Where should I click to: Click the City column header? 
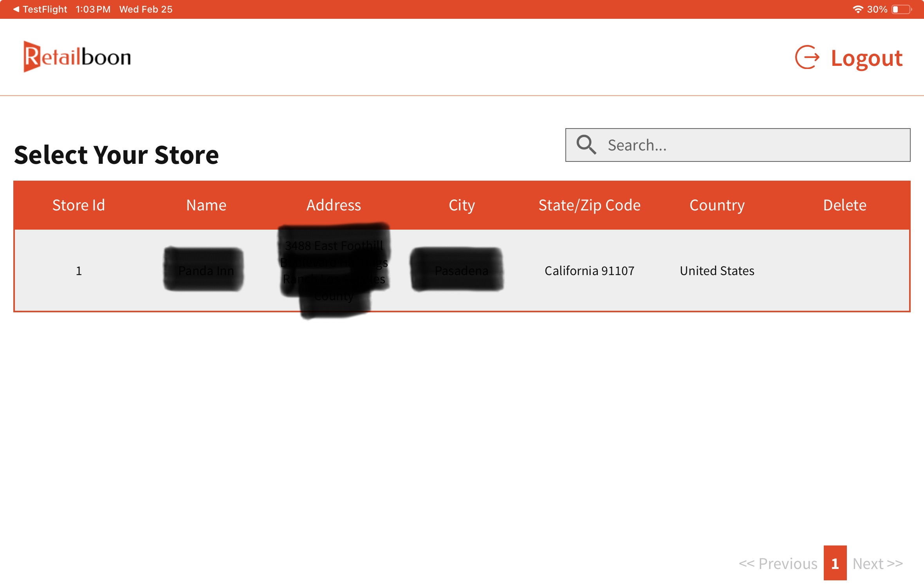pos(462,205)
